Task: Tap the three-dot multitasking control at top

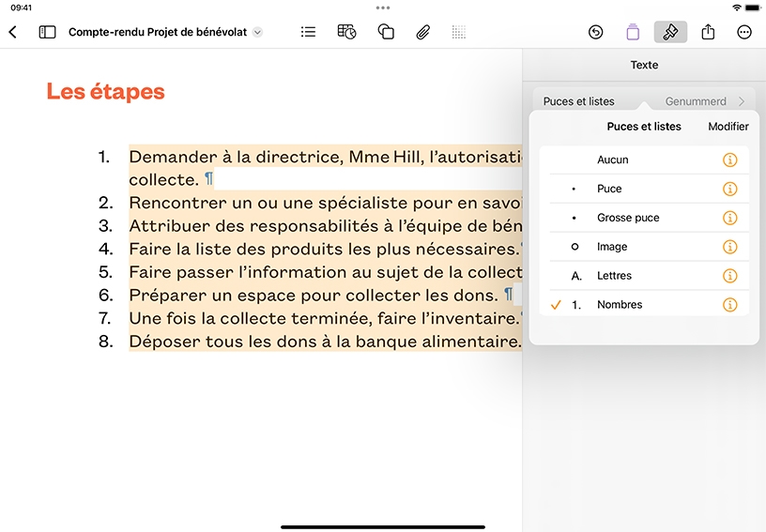Action: pos(383,8)
